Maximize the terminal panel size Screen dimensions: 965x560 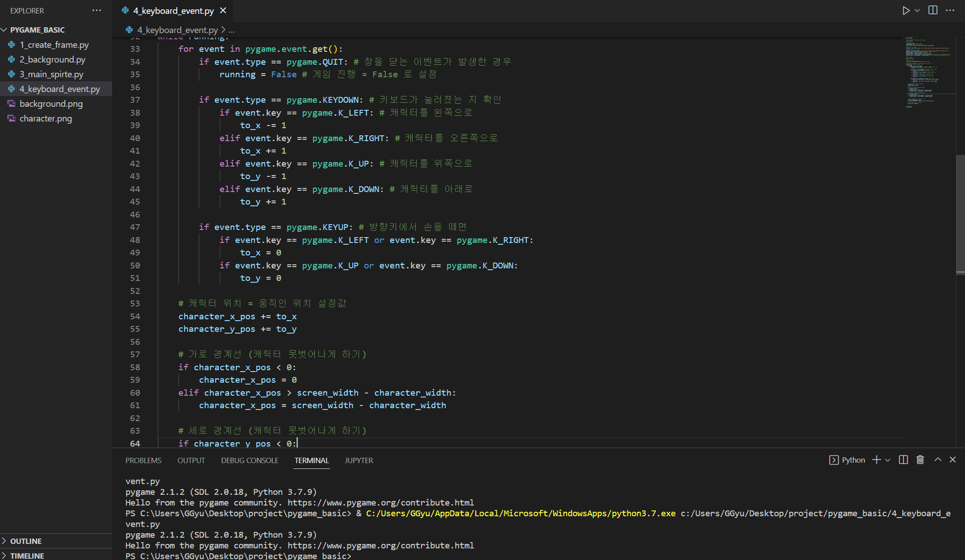click(938, 460)
